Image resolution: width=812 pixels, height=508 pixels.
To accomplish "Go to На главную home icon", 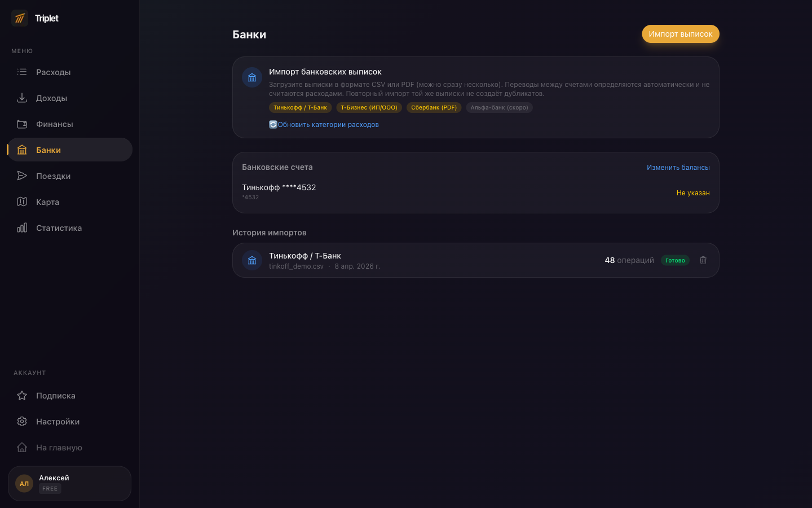I will (x=22, y=447).
